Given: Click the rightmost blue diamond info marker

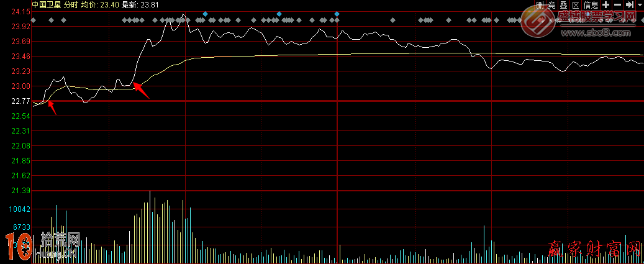Looking at the screenshot, I should pos(337,14).
